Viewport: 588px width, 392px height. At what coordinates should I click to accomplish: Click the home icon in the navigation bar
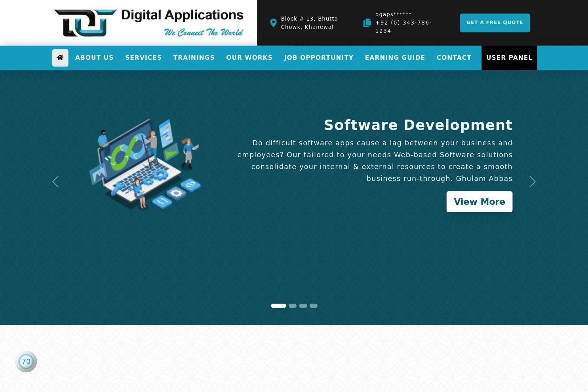[60, 58]
